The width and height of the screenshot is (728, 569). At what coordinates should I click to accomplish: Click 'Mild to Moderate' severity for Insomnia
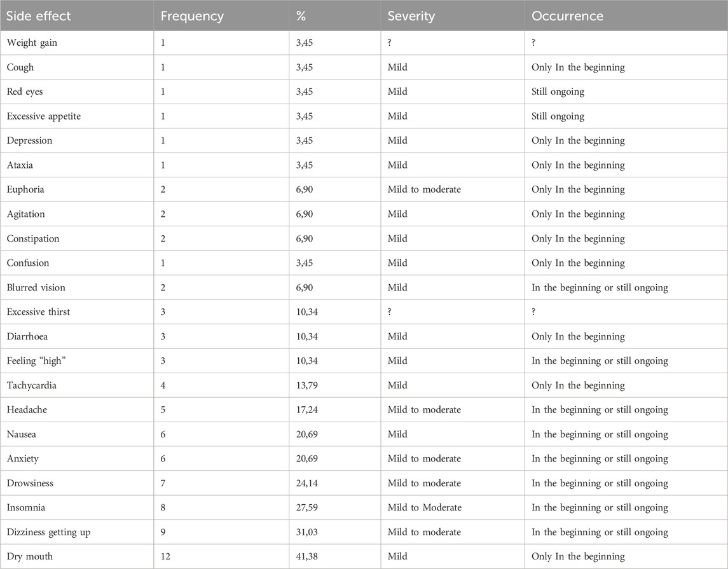tap(424, 507)
